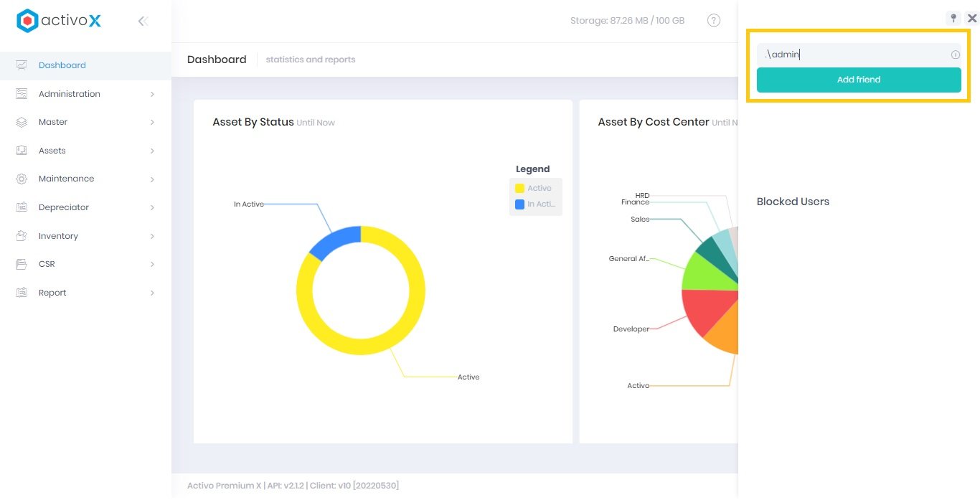Close the friend side panel

(x=972, y=19)
